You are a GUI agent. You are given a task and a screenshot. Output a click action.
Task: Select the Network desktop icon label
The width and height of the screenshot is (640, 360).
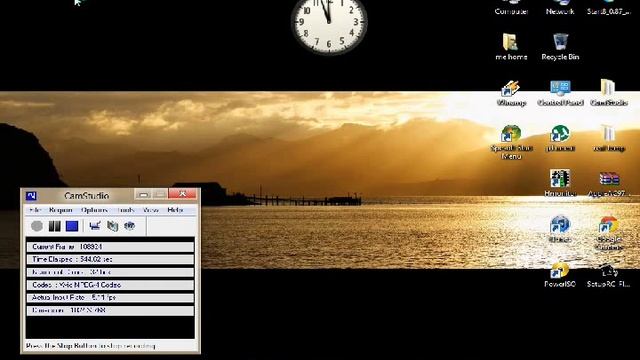coord(560,11)
